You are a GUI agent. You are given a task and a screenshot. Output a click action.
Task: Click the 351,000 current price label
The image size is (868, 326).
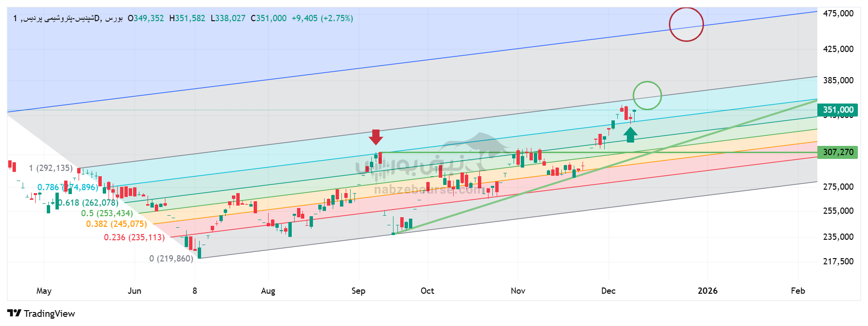pyautogui.click(x=838, y=110)
